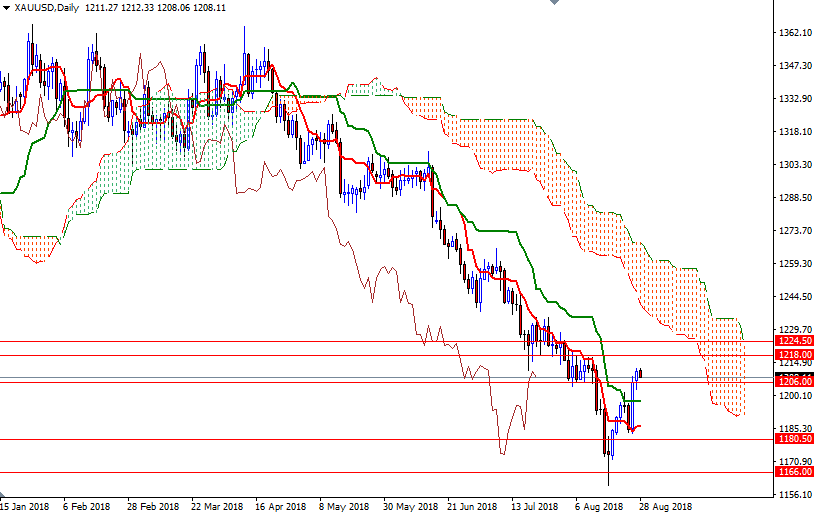Screen dimensions: 814x514
Task: Click the 1156.20 price axis value
Action: tap(793, 494)
